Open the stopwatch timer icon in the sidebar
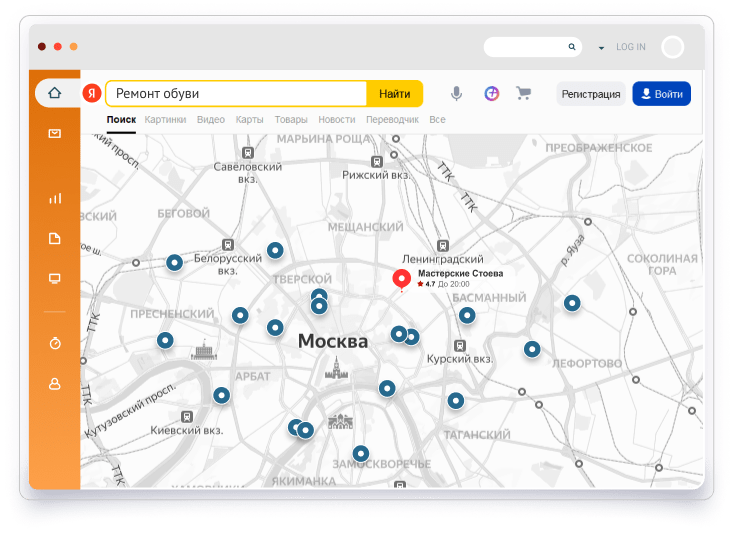 [55, 343]
